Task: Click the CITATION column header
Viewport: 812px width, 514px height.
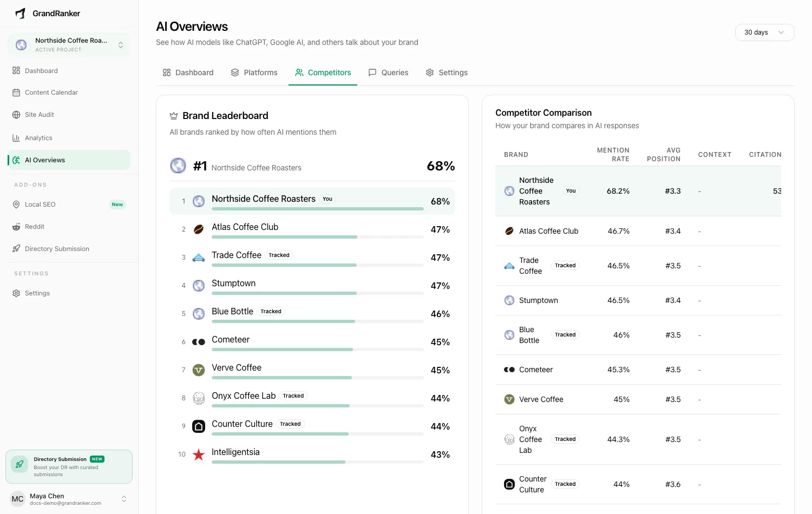Action: click(x=765, y=155)
